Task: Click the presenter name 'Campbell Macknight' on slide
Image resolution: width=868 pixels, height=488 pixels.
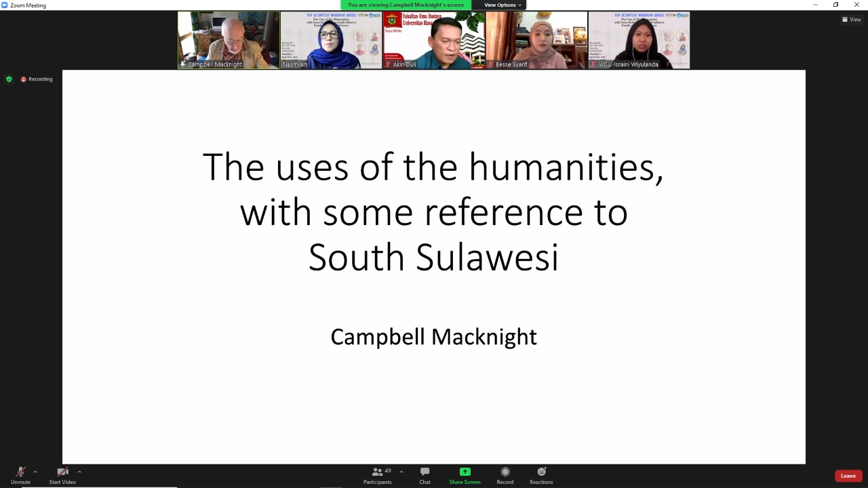Action: coord(433,337)
